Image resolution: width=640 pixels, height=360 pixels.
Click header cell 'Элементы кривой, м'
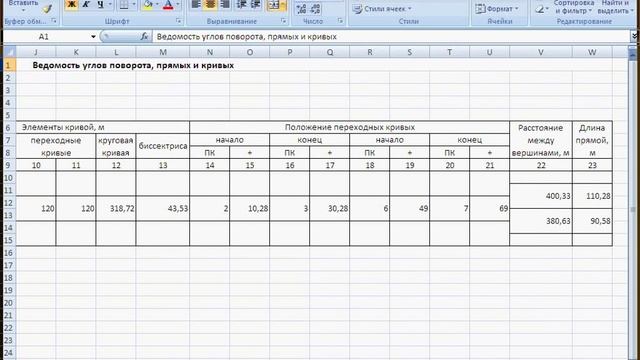click(103, 127)
